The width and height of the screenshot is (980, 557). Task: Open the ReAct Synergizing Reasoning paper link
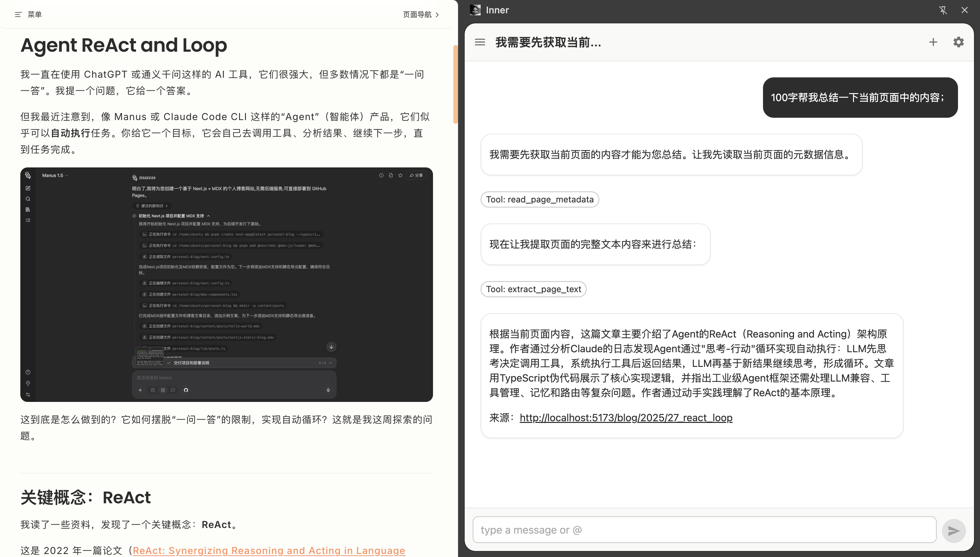[x=268, y=550]
